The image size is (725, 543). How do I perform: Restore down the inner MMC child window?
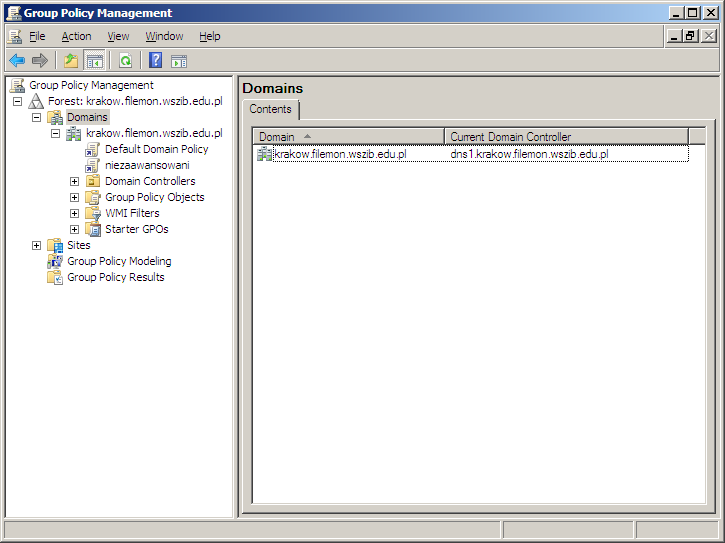coord(690,36)
